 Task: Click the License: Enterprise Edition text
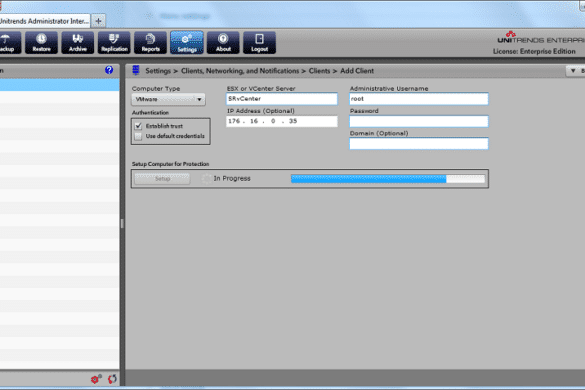coord(534,52)
